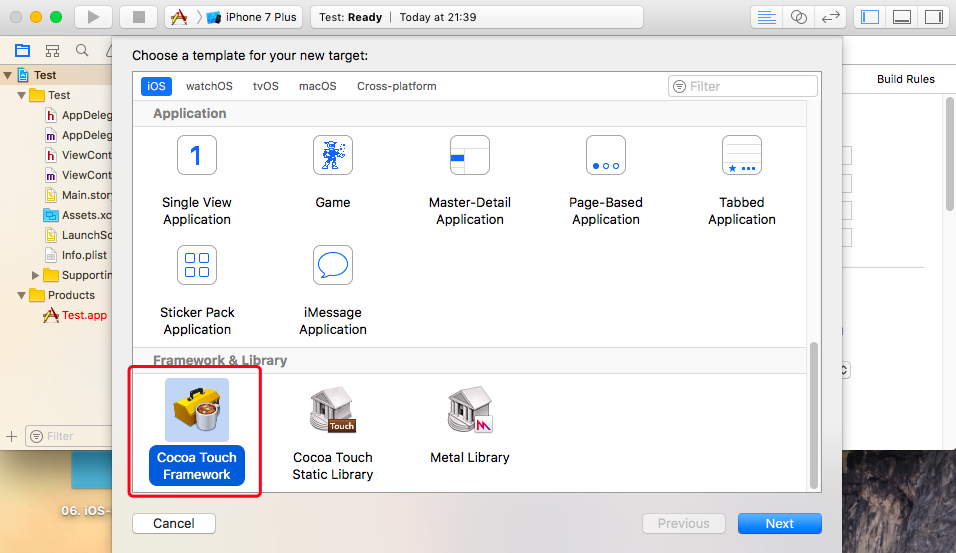Screen dimensions: 956x553
Task: Click the Test: Ready activity status
Action: point(351,17)
